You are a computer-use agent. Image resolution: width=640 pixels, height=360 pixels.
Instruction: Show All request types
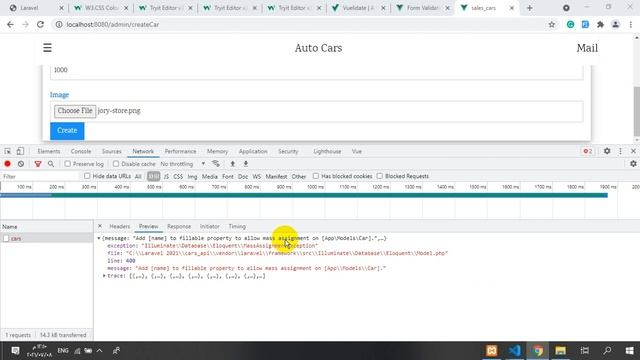point(138,176)
